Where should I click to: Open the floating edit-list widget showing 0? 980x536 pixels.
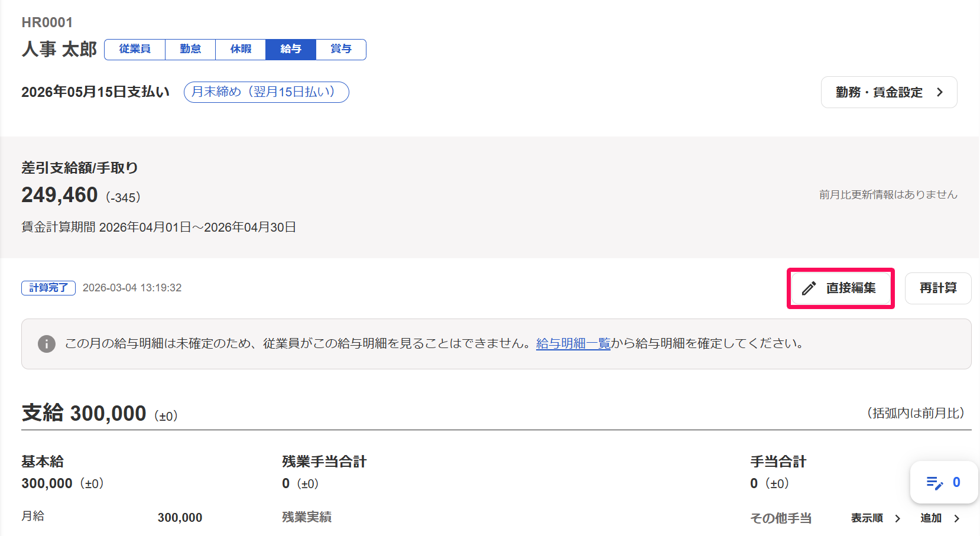click(x=944, y=482)
